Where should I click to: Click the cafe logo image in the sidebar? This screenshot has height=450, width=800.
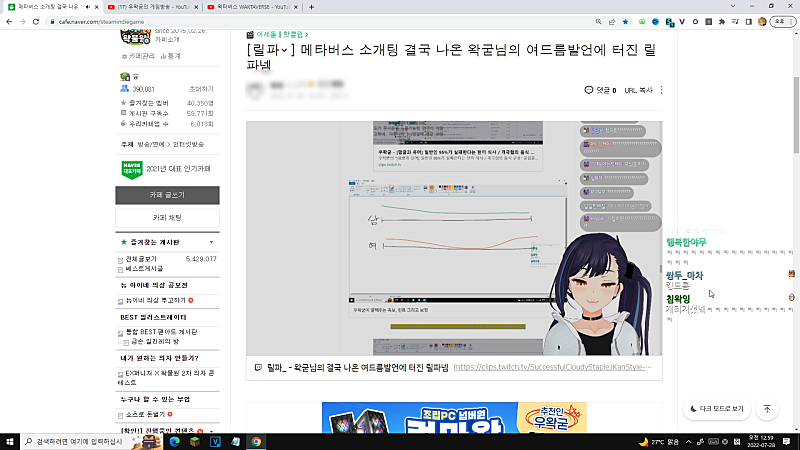[x=135, y=37]
